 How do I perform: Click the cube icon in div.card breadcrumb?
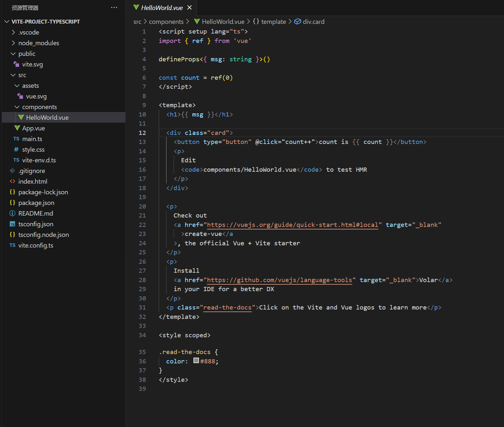[x=297, y=22]
